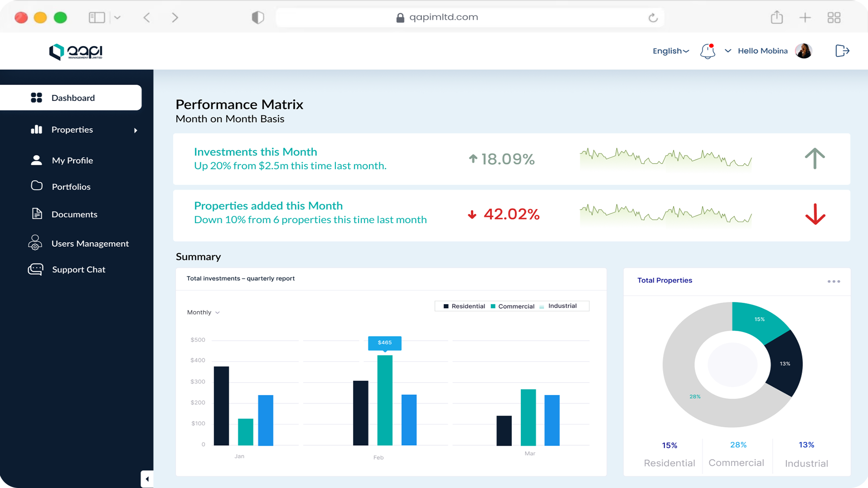Click the red down arrow on Properties card
The image size is (868, 488).
[815, 214]
